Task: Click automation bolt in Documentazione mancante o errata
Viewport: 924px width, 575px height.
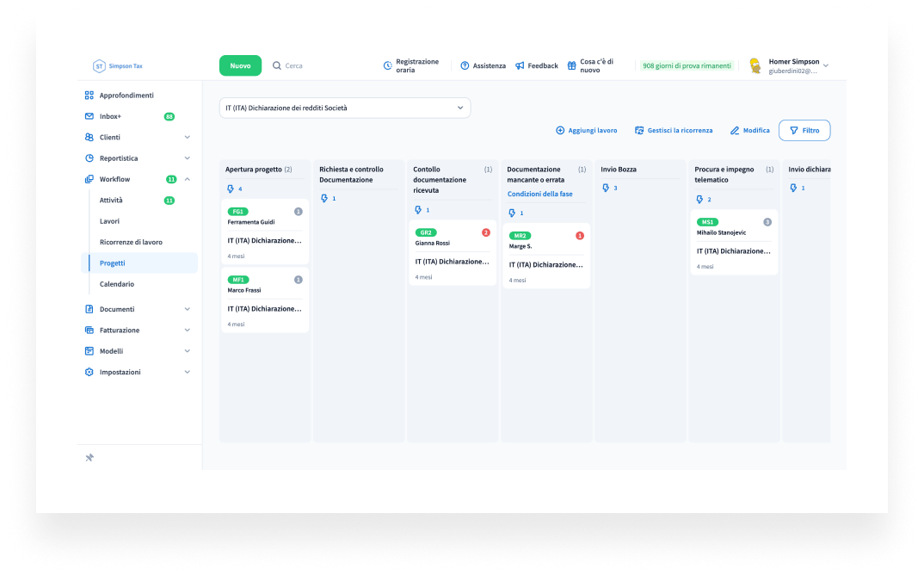Action: tap(512, 213)
